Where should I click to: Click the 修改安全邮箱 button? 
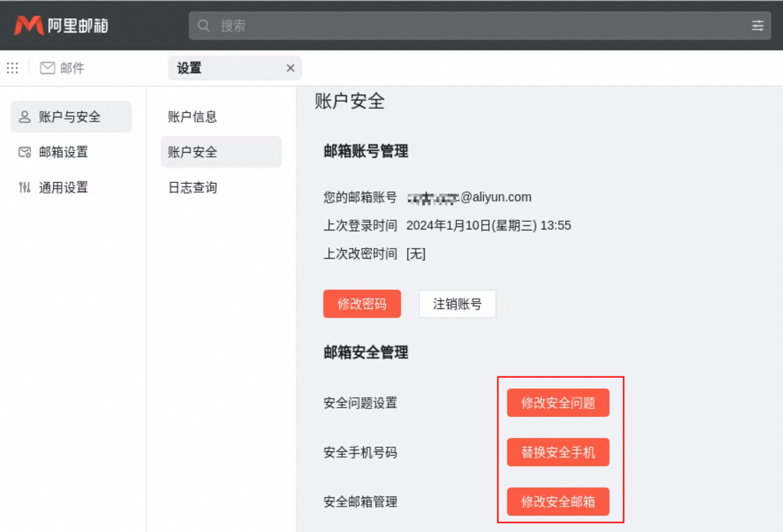[558, 502]
